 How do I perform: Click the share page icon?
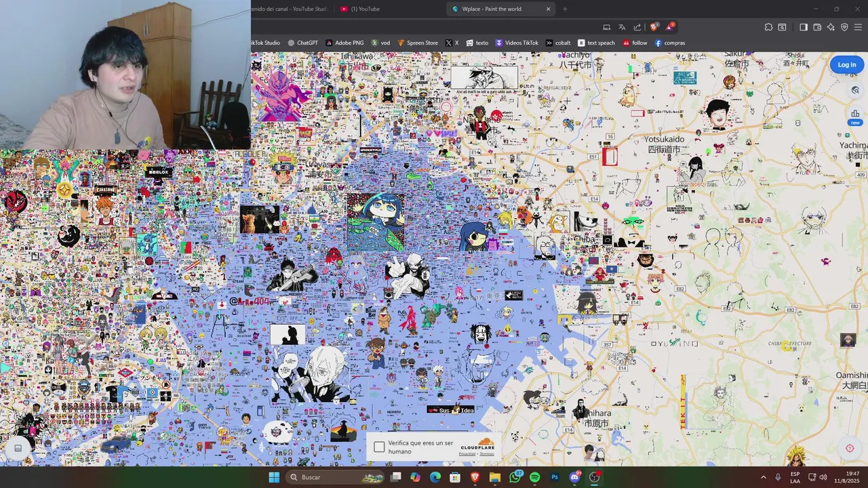pyautogui.click(x=637, y=27)
